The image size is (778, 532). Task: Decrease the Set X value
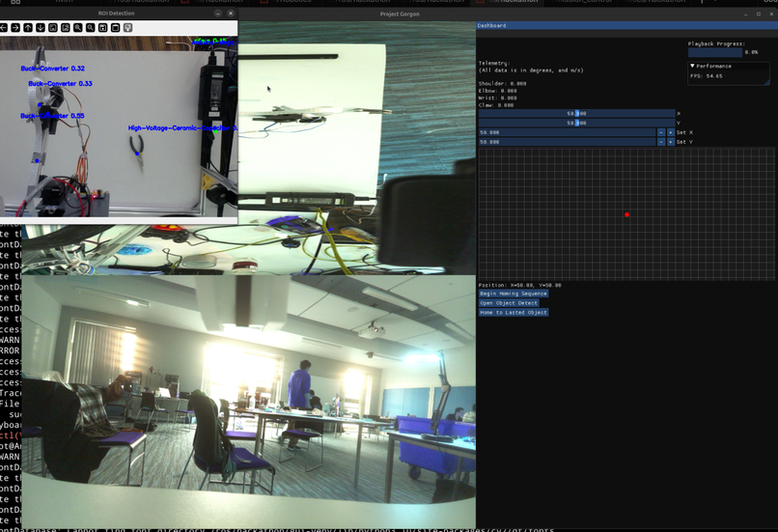click(x=661, y=132)
